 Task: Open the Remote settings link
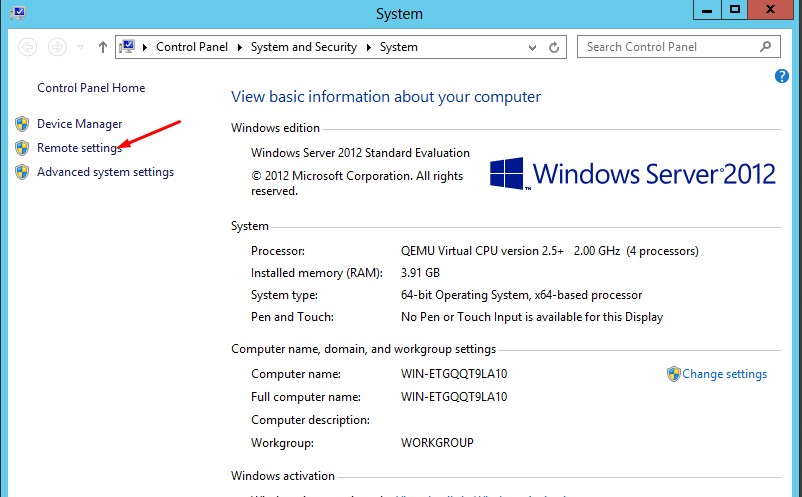tap(79, 148)
